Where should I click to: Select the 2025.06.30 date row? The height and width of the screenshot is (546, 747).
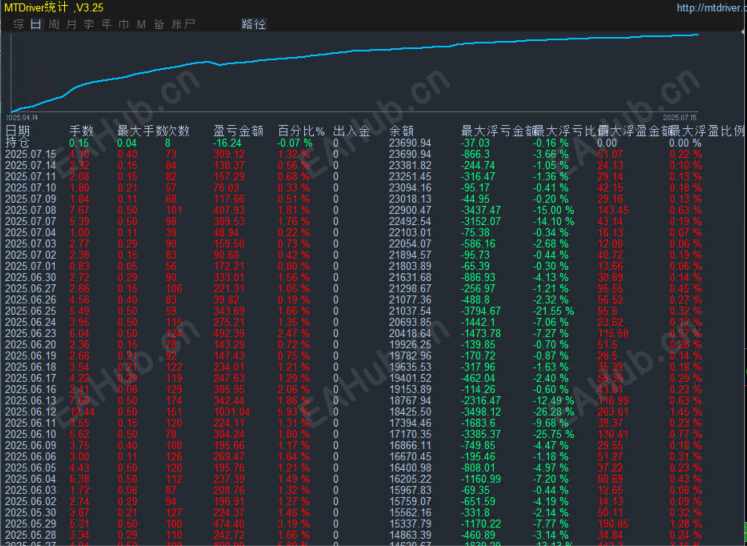coord(30,277)
